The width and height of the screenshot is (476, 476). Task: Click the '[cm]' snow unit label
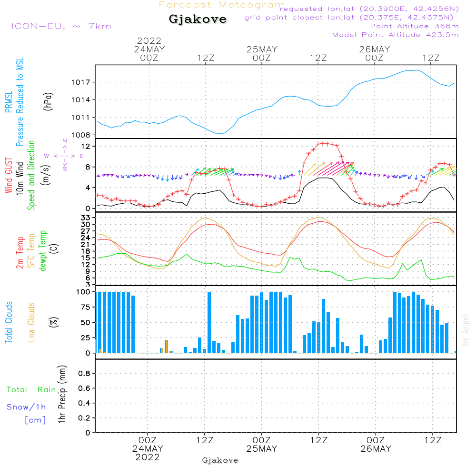click(35, 420)
